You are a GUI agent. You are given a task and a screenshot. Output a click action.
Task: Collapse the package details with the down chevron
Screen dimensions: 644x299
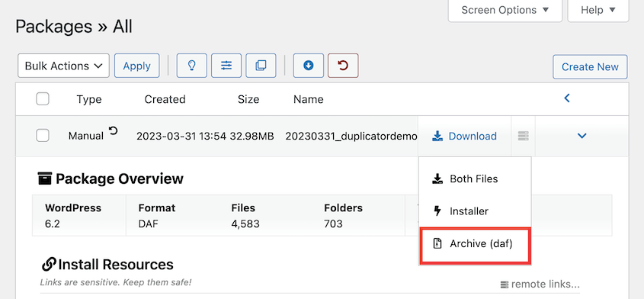582,136
